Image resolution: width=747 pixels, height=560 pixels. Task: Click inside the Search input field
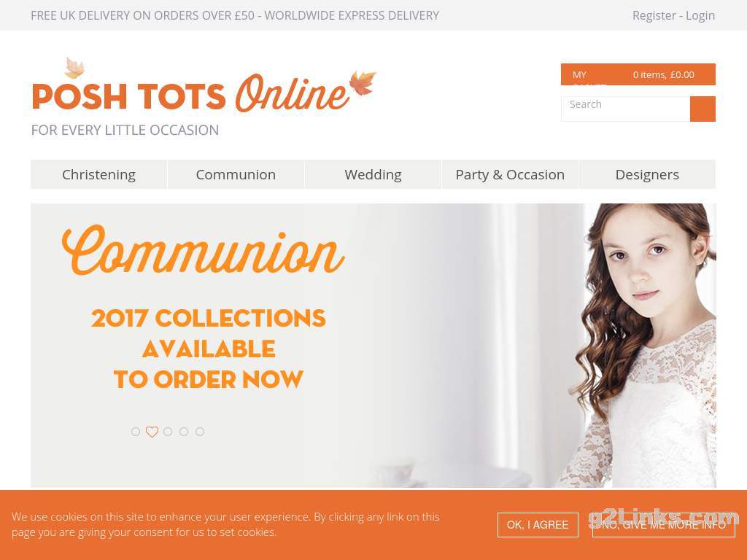[x=625, y=109]
